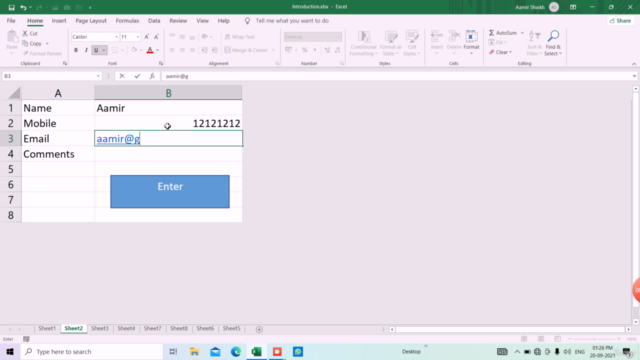This screenshot has height=360, width=640.
Task: Expand the font name Calibri dropdown
Action: [116, 37]
